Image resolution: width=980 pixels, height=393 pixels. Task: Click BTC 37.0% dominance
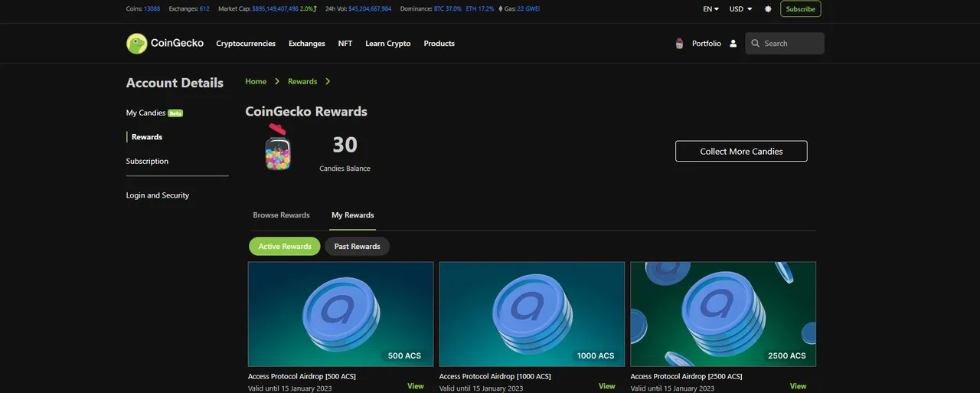448,9
